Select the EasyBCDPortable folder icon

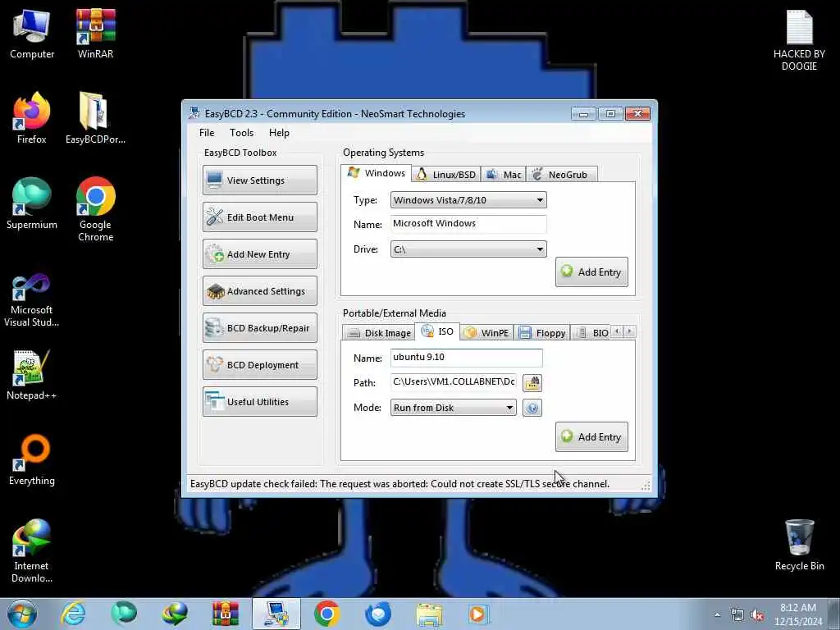(95, 118)
